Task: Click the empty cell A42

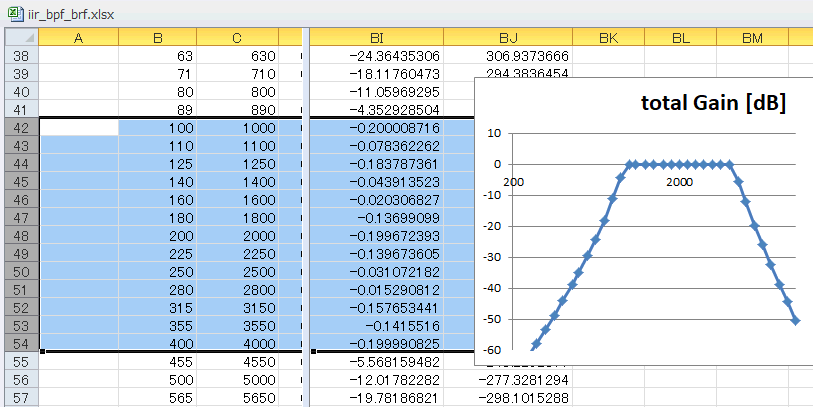Action: point(78,128)
